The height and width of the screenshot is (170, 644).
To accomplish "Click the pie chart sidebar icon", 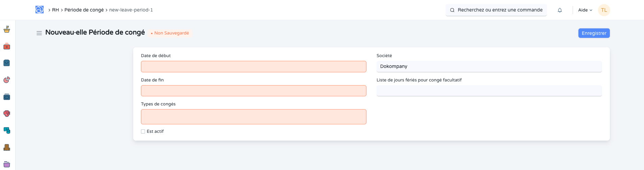I will point(7,80).
